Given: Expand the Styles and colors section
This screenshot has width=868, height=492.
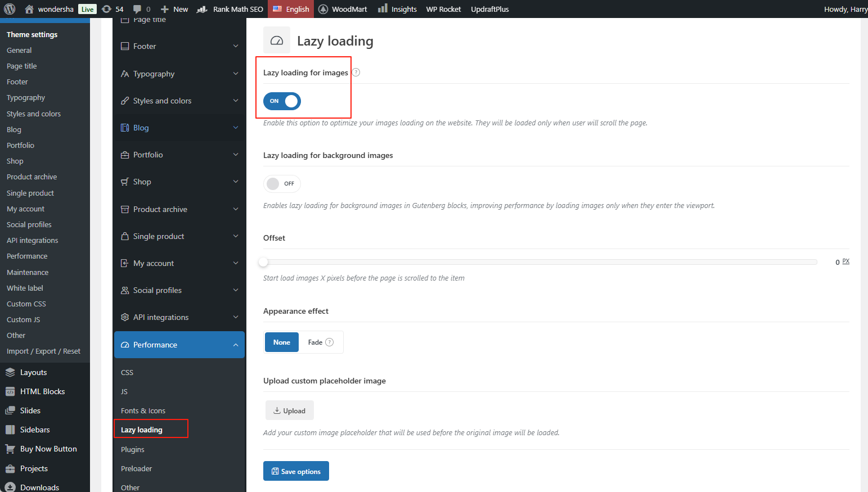Looking at the screenshot, I should pyautogui.click(x=179, y=101).
